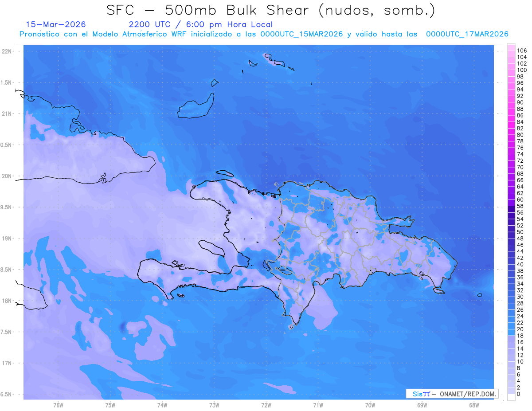Pick the pale pink swatch above the 106 label
532x411 pixels.
511,47
